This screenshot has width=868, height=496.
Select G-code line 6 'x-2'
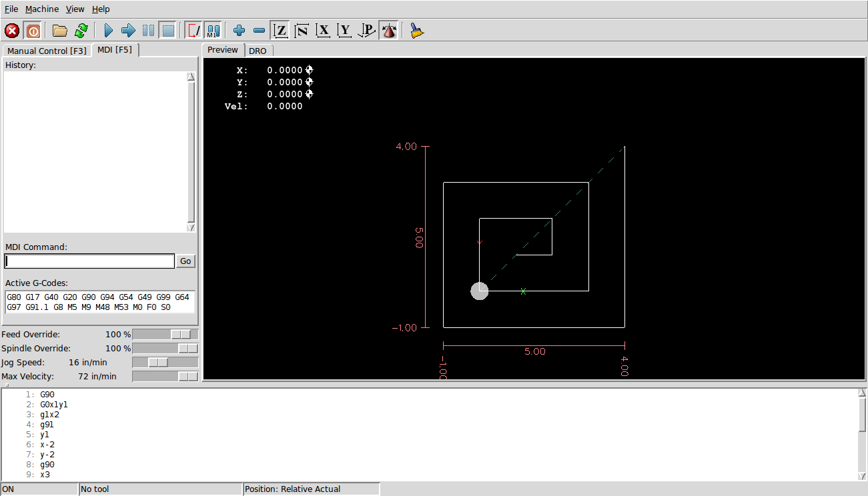coord(47,445)
